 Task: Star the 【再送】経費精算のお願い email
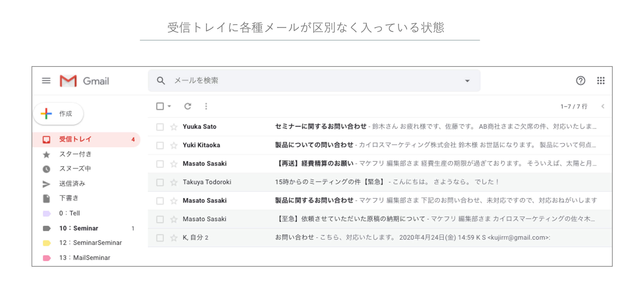coord(174,164)
